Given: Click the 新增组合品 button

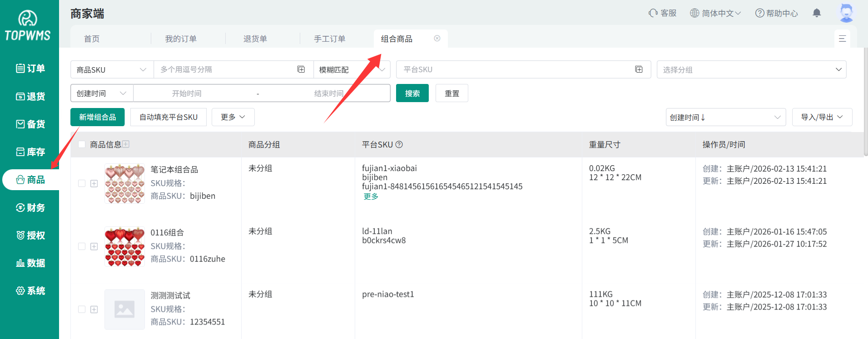Looking at the screenshot, I should [97, 117].
